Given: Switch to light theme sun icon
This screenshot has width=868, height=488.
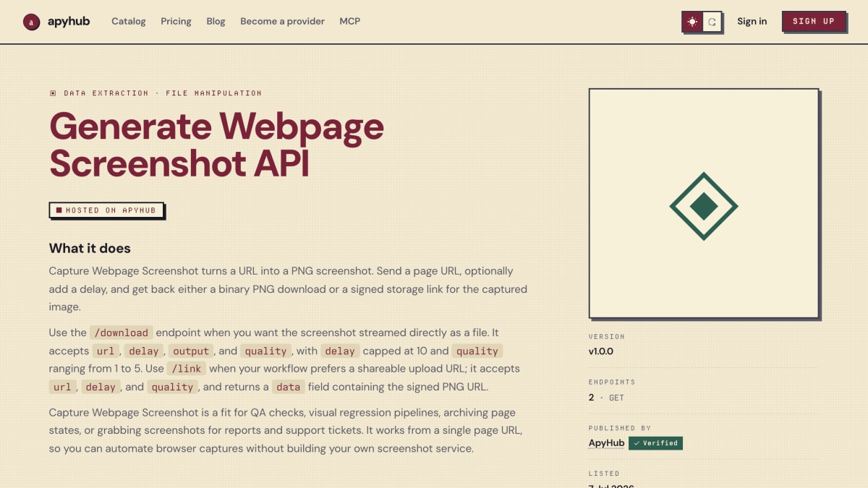Looking at the screenshot, I should click(693, 22).
